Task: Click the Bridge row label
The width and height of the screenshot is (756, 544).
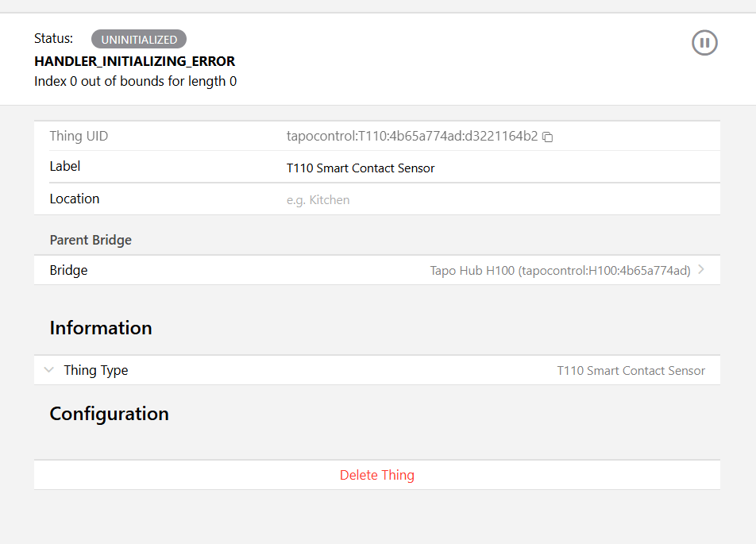Action: (68, 270)
